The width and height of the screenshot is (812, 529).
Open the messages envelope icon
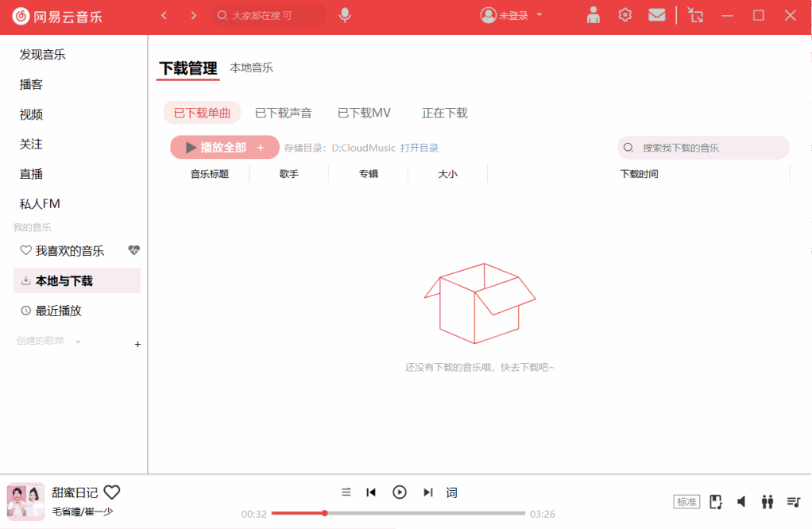point(656,15)
